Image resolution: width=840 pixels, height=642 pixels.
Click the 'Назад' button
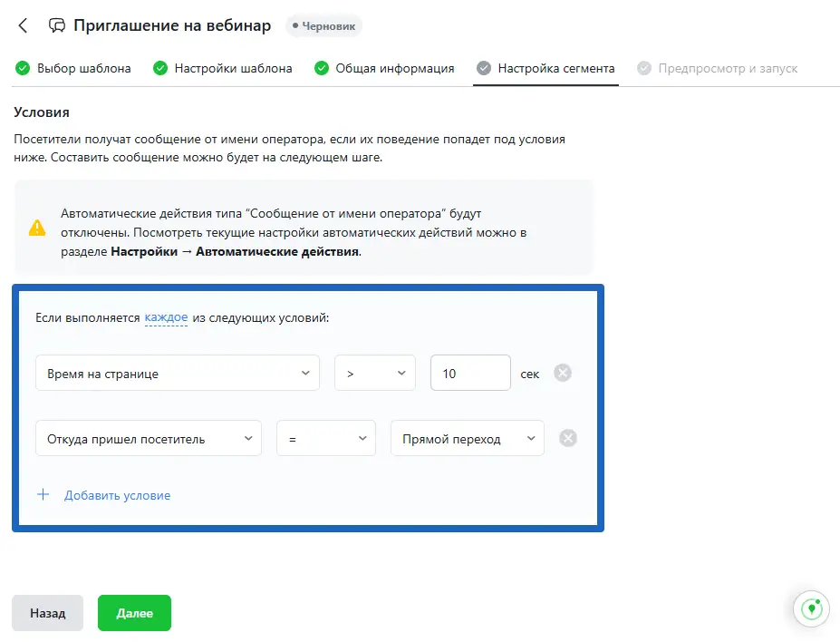click(47, 613)
